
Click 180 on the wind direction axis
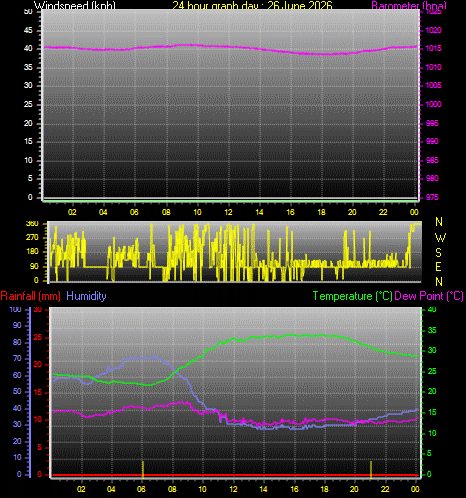(x=32, y=252)
